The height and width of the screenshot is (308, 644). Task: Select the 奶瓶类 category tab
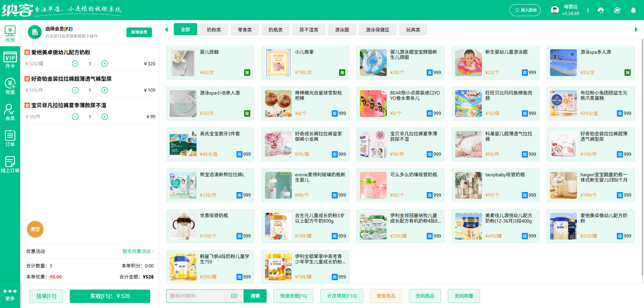click(276, 30)
